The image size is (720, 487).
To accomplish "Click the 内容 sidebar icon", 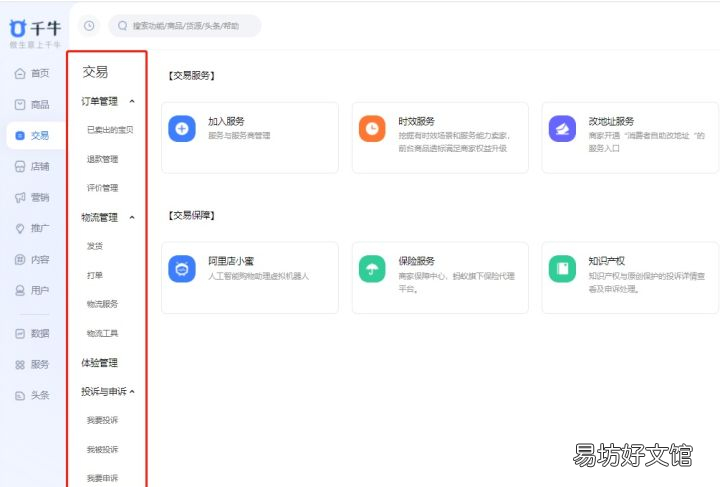I will pyautogui.click(x=20, y=259).
